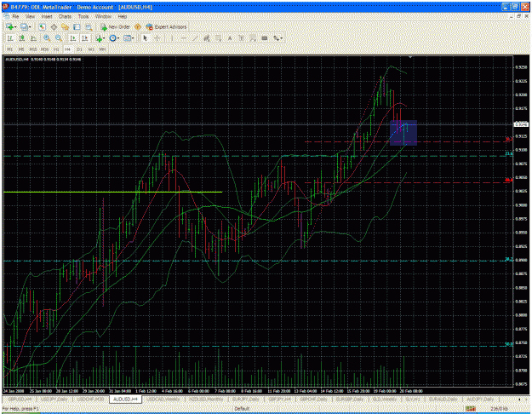Expand the Arrows dropdown arrow

pos(282,38)
